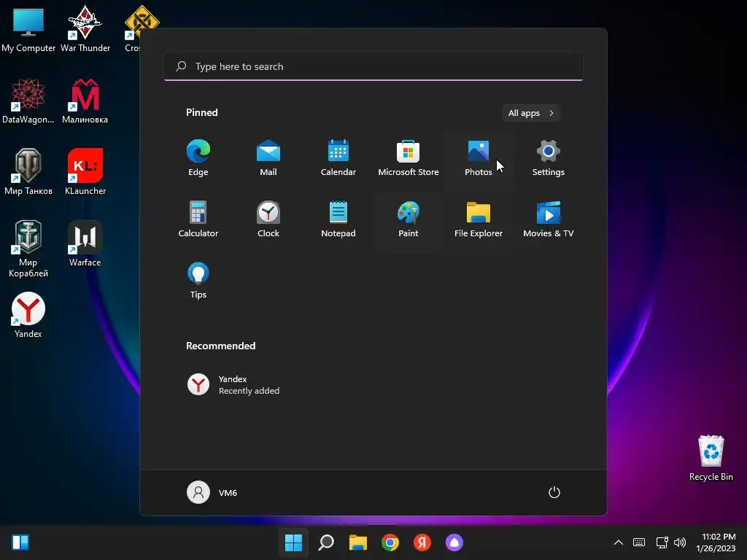Open Movies & TV app
747x560 pixels.
click(549, 219)
